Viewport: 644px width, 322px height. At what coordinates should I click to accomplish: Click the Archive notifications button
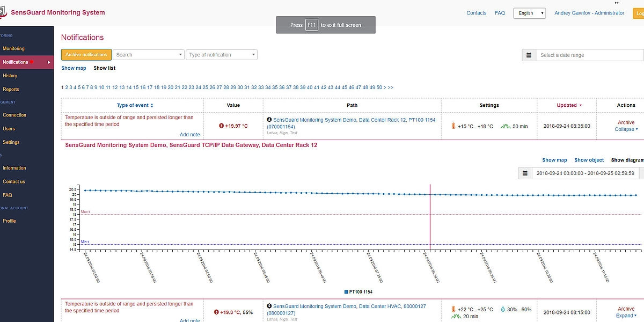[86, 55]
